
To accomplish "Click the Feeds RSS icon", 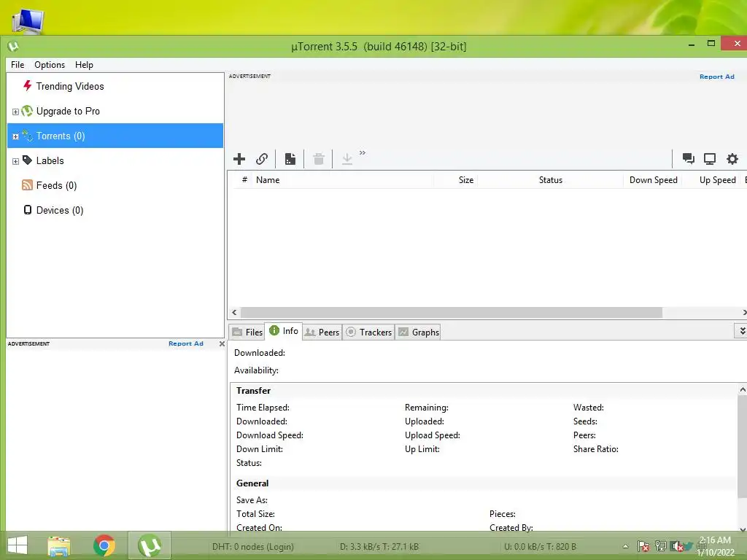I will 27,185.
